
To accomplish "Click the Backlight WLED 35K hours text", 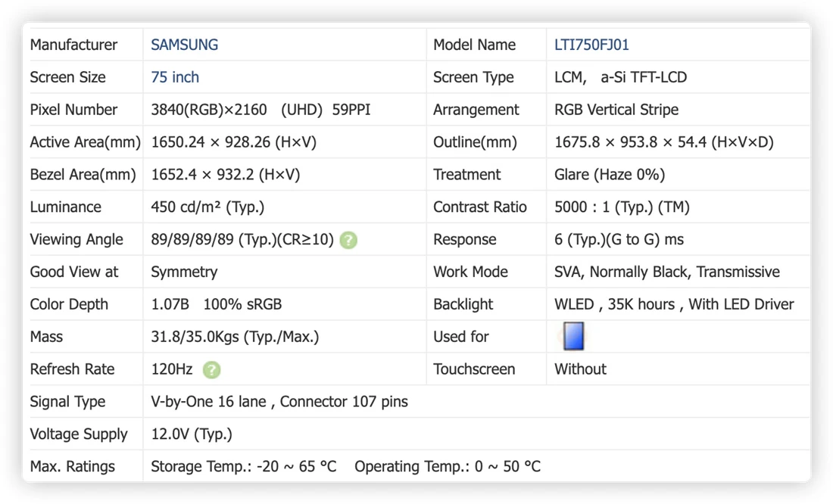I will coord(614,304).
